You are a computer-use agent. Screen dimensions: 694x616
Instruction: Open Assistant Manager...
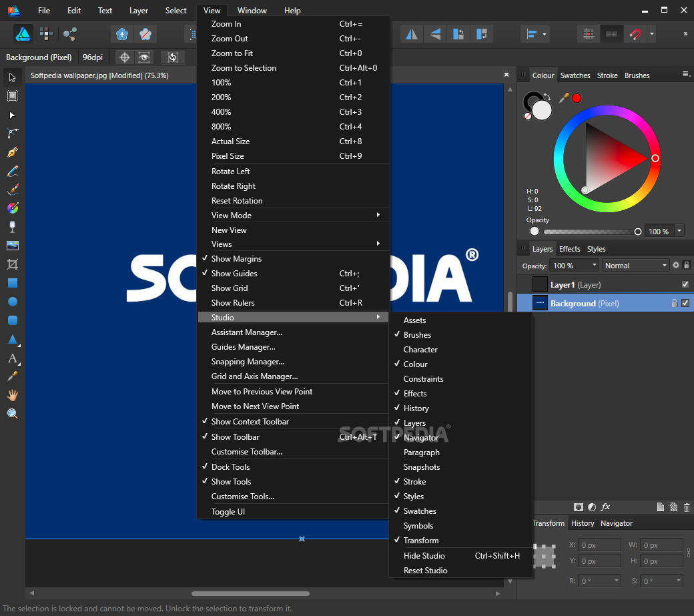click(294, 332)
